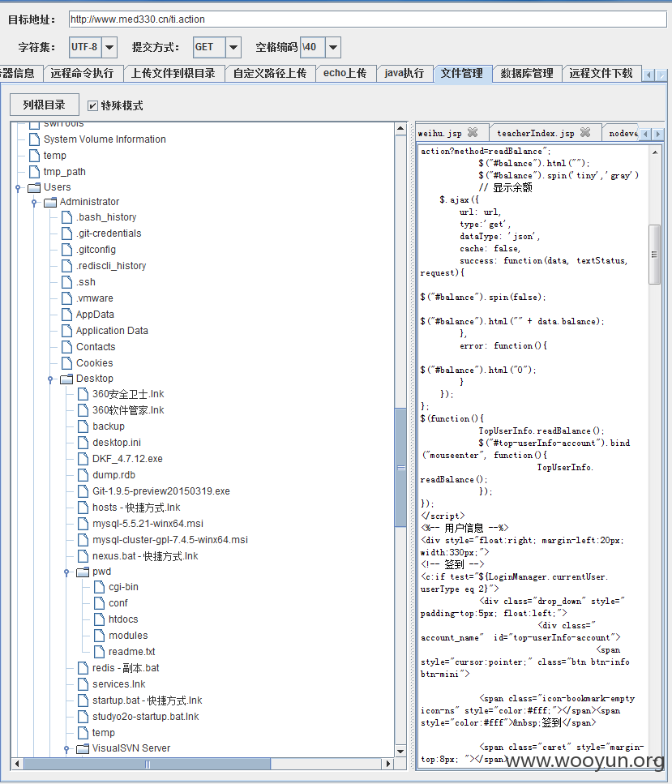Open the 自定义路径上传 tab
This screenshot has width=672, height=784.
point(270,74)
